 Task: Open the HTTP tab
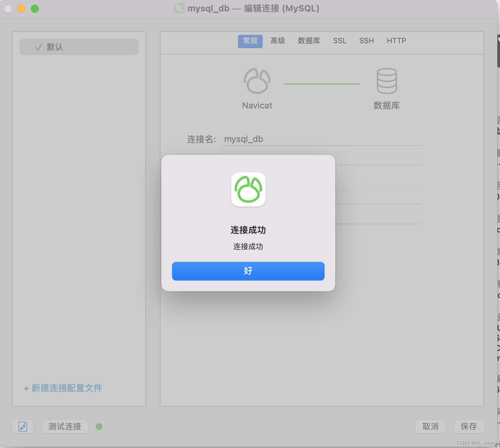click(396, 41)
